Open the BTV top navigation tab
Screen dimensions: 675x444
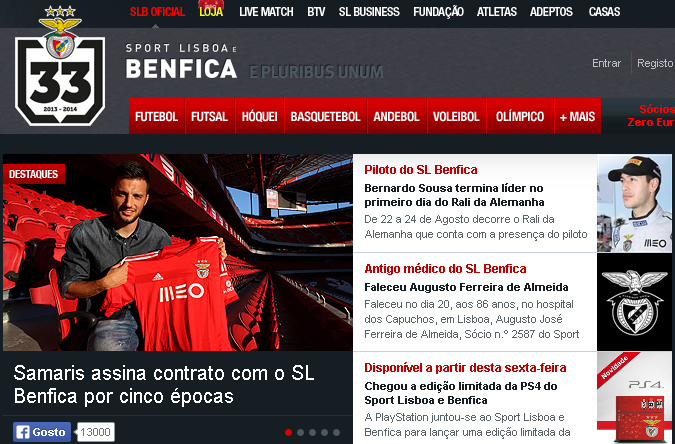316,12
